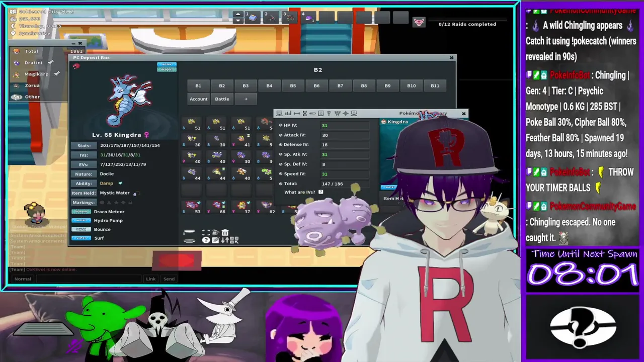Screen dimensions: 644x362
Task: Open the Account box tab
Action: pyautogui.click(x=198, y=99)
